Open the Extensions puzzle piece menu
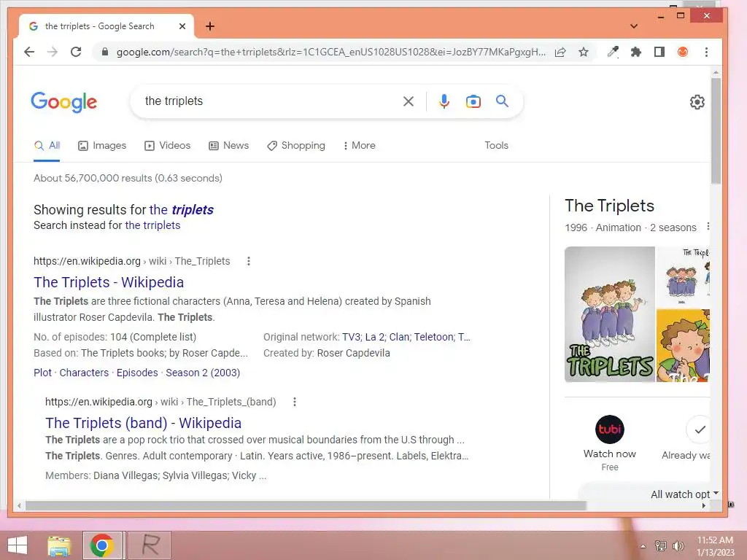Screen dimensions: 747x560 click(636, 52)
